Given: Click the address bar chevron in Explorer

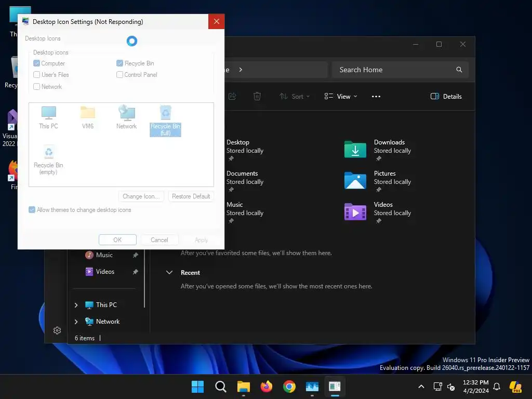Looking at the screenshot, I should pyautogui.click(x=241, y=70).
